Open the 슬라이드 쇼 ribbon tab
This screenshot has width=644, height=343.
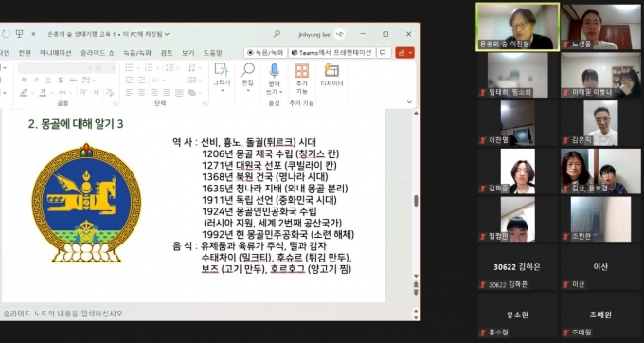pyautogui.click(x=98, y=53)
